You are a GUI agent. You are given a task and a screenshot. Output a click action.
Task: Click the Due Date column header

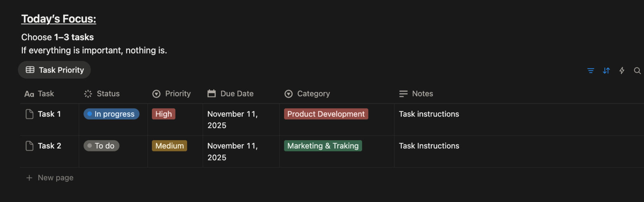237,94
